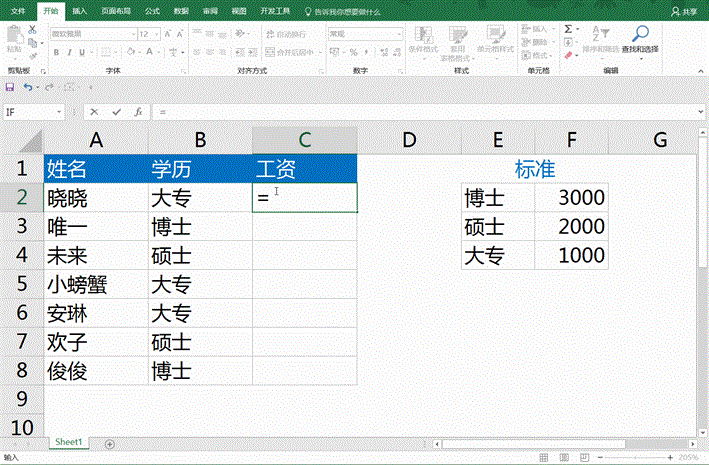Click the 共享 share button
Image resolution: width=709 pixels, height=465 pixels.
684,11
